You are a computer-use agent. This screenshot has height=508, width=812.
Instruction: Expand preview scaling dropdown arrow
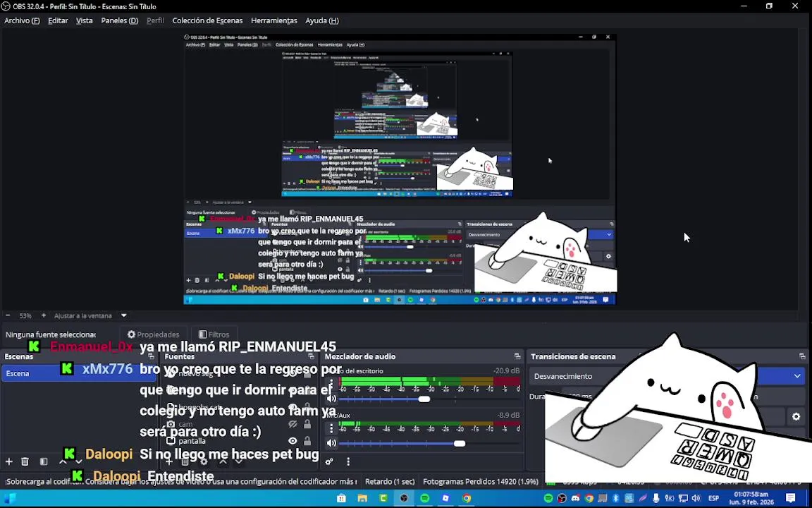(124, 315)
